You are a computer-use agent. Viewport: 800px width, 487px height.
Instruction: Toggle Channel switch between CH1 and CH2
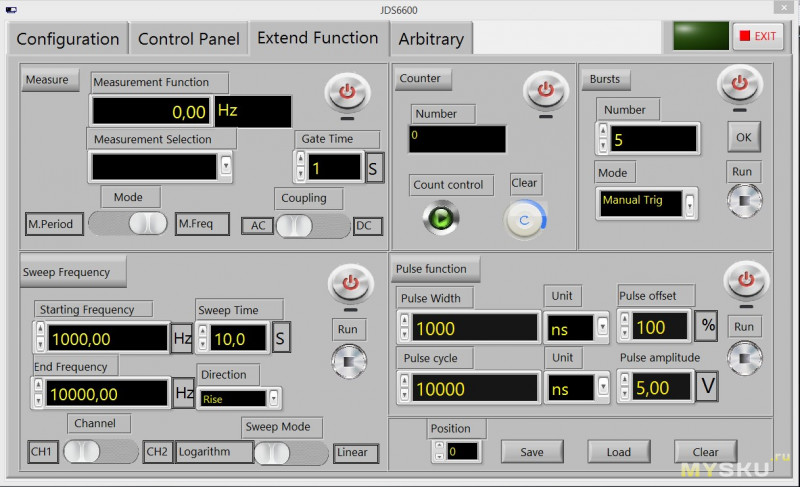point(100,452)
